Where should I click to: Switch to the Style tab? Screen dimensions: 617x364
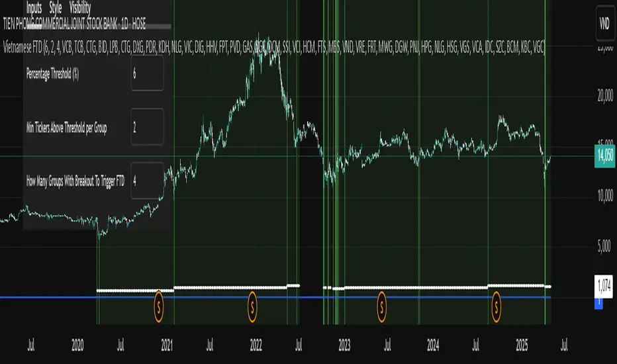[x=56, y=7]
